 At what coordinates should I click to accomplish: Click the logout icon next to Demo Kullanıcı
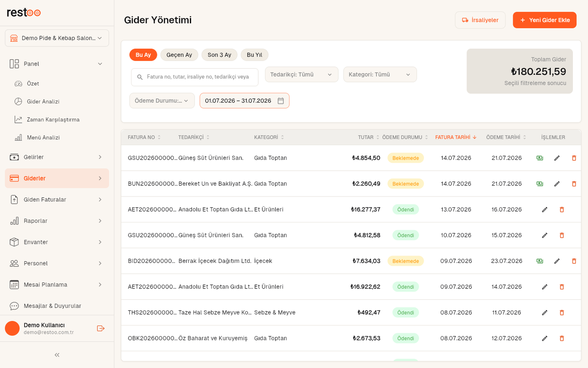[x=101, y=328]
